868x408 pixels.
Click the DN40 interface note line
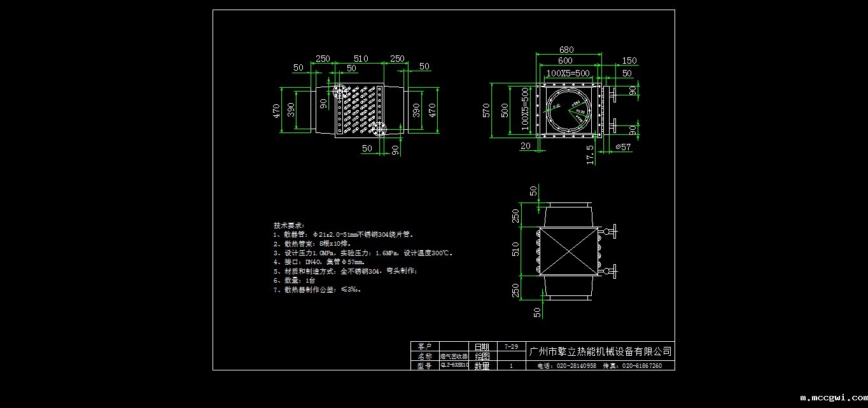coord(319,262)
